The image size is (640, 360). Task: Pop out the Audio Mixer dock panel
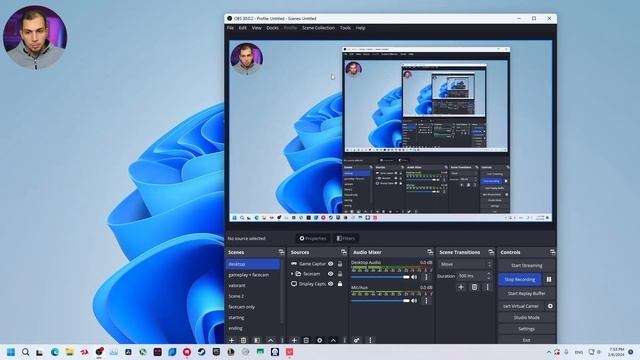pos(430,252)
